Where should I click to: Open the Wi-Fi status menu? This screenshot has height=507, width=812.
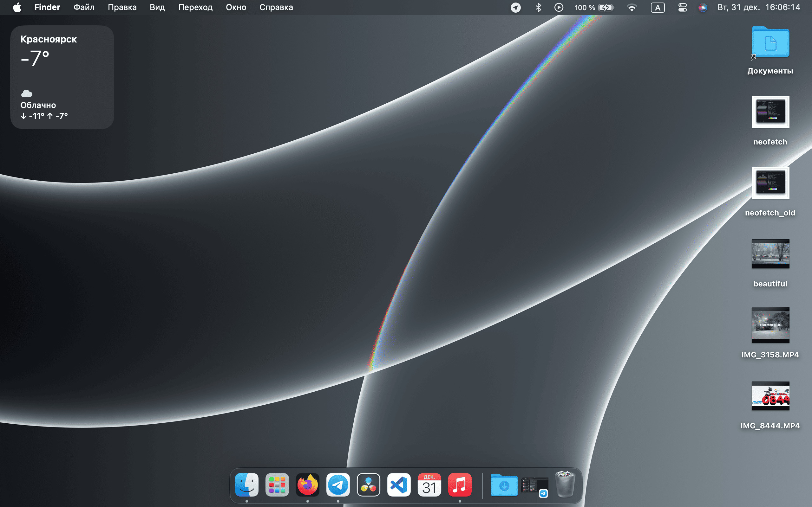pos(632,7)
